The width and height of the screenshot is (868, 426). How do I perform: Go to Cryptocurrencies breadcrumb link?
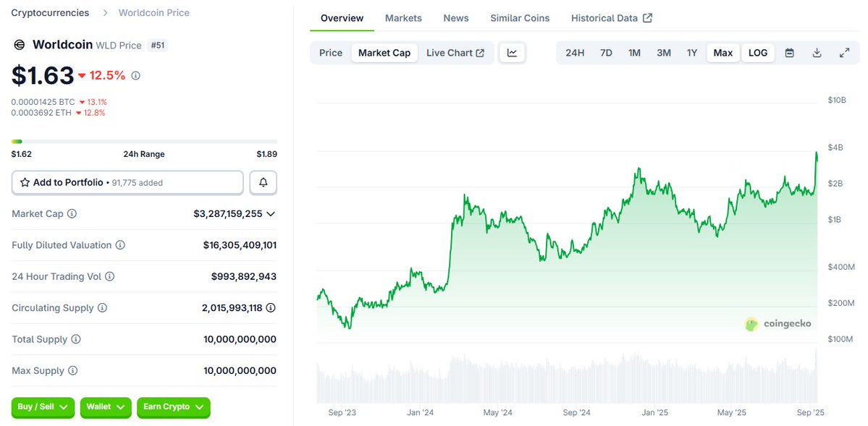pos(50,12)
